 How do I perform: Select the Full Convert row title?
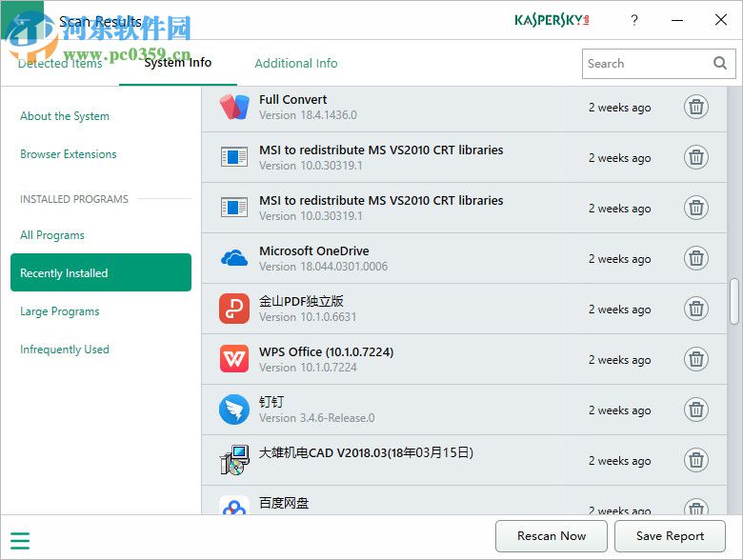click(292, 99)
